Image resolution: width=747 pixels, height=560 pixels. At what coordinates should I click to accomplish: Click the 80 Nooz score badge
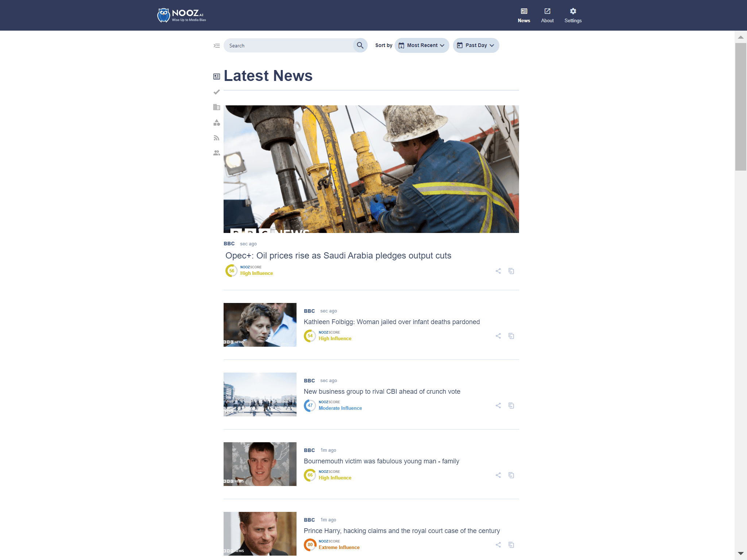[x=310, y=545]
